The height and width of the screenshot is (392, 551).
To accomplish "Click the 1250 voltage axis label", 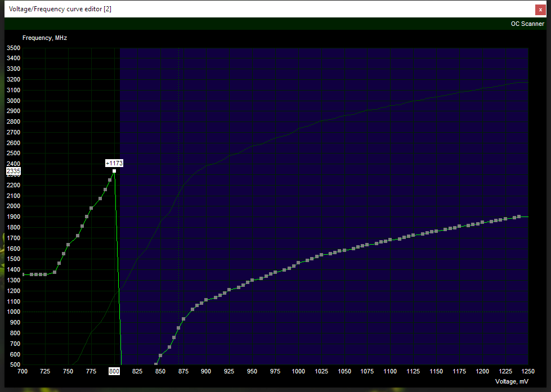I will (x=528, y=371).
